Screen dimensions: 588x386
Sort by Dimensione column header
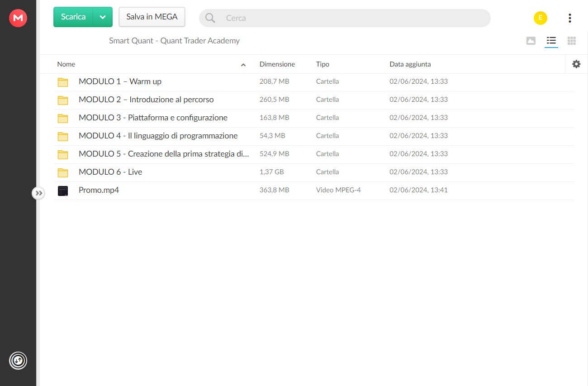[x=277, y=64]
